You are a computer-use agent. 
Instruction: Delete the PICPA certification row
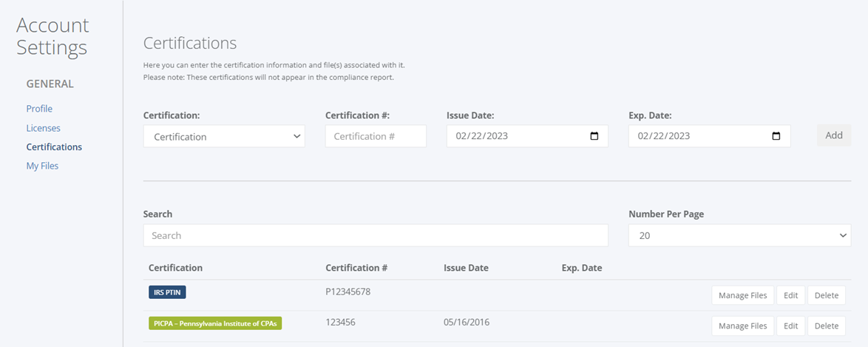pyautogui.click(x=827, y=326)
